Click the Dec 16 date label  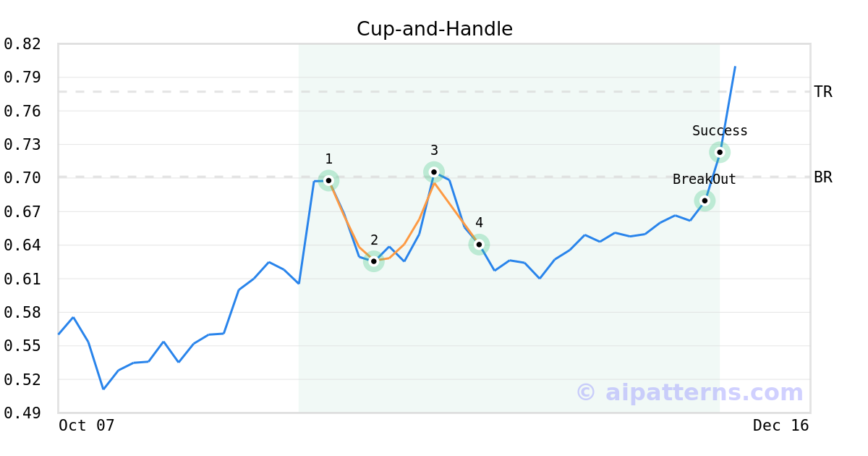click(780, 426)
